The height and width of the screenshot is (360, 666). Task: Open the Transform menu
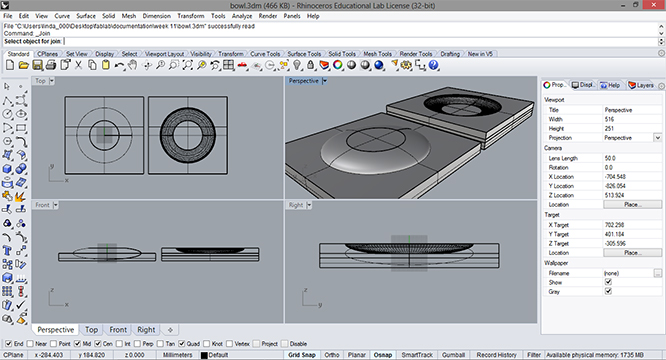[x=191, y=16]
